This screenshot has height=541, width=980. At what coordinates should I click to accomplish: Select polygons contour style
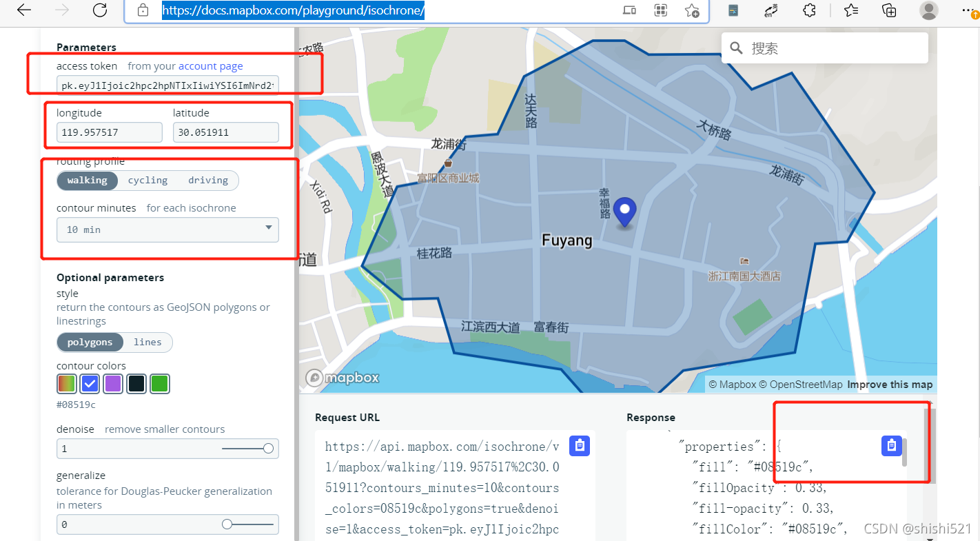[90, 343]
